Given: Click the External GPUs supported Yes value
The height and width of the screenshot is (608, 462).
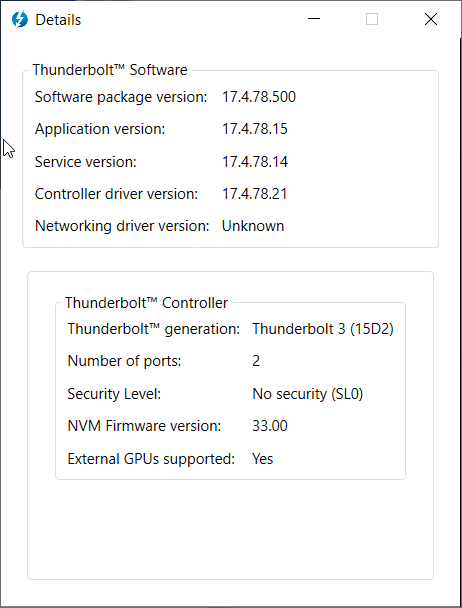Looking at the screenshot, I should click(263, 459).
